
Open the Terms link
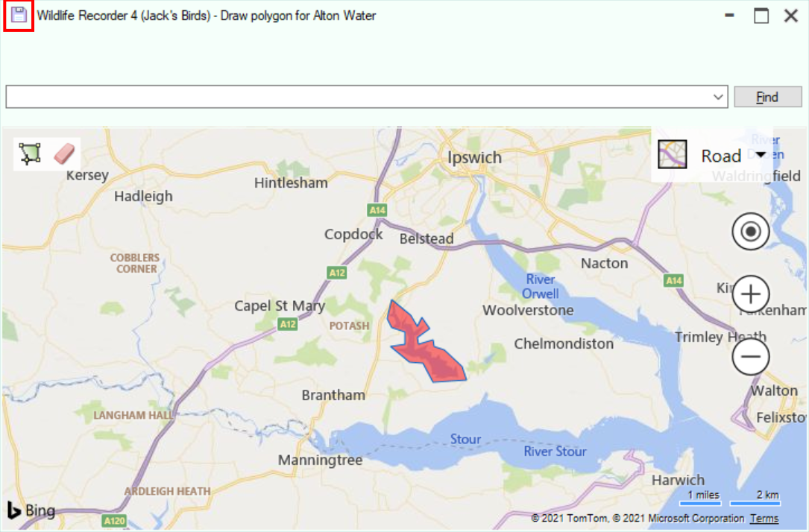764,518
